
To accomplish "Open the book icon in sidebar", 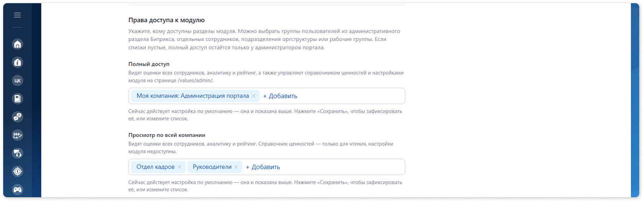I will [x=17, y=99].
